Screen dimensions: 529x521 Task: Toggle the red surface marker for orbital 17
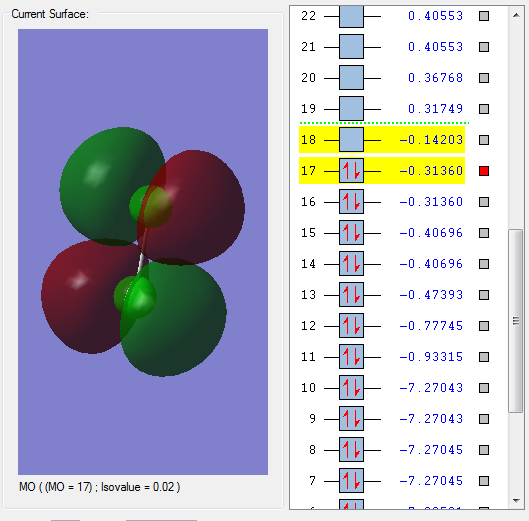point(484,171)
